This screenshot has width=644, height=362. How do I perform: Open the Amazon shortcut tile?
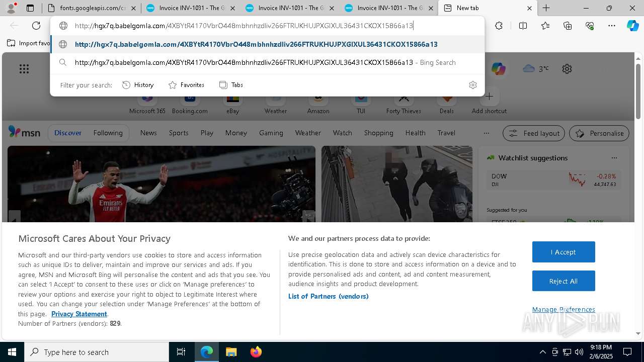pos(318,103)
